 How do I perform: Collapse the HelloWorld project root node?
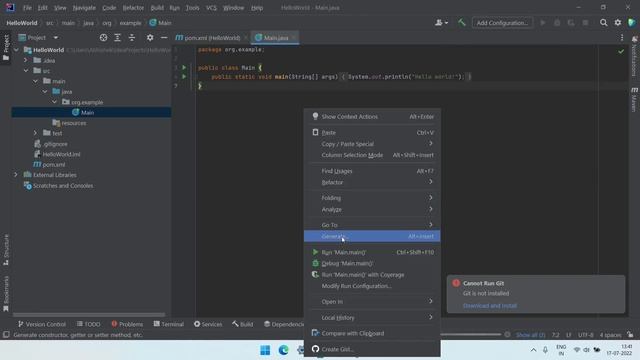[x=16, y=50]
